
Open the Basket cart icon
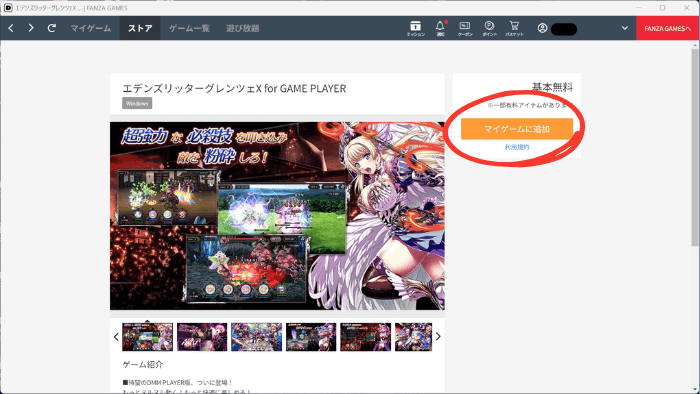click(x=514, y=29)
